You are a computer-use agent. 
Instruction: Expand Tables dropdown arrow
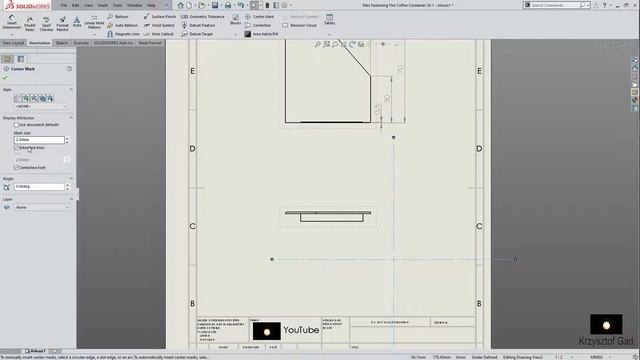click(x=329, y=34)
